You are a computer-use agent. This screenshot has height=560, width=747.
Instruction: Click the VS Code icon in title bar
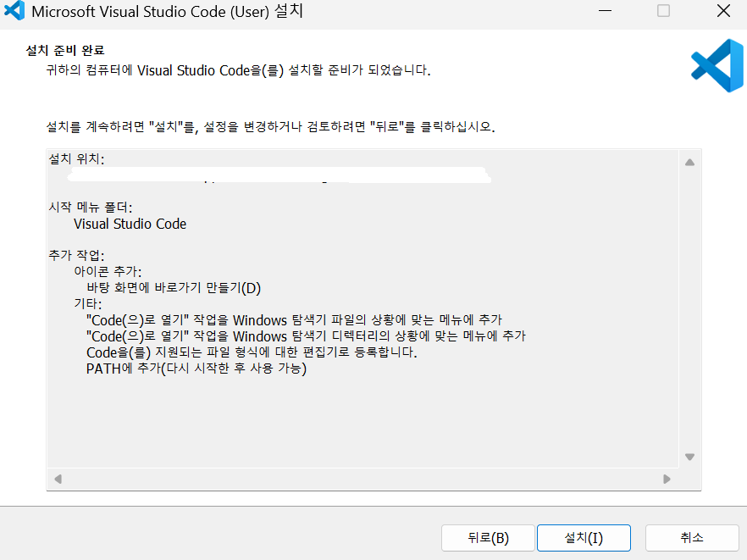point(14,10)
